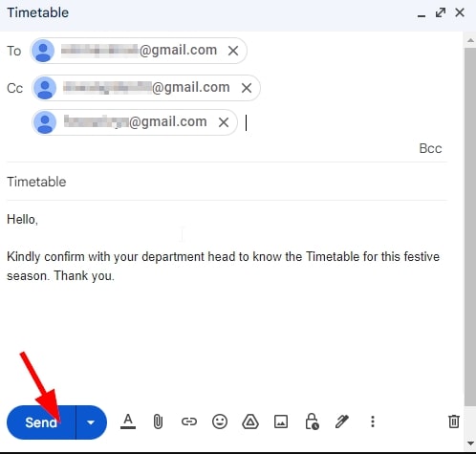Open formatting options text icon
Image resolution: width=476 pixels, height=454 pixels.
128,422
